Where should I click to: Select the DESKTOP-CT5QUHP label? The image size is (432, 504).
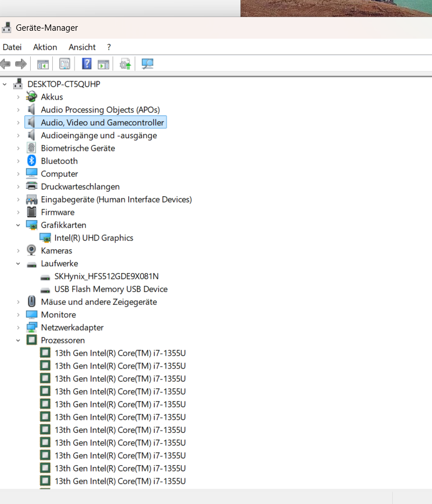point(64,84)
